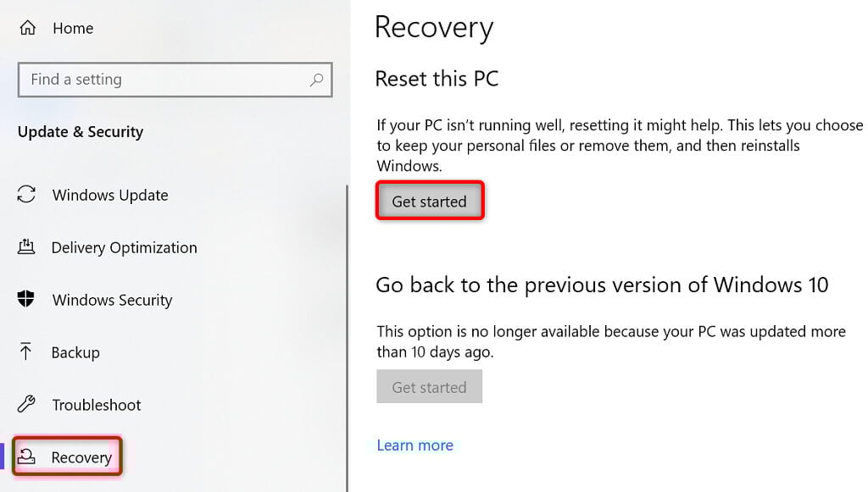Click the Windows Update sync arrows icon

(x=26, y=195)
